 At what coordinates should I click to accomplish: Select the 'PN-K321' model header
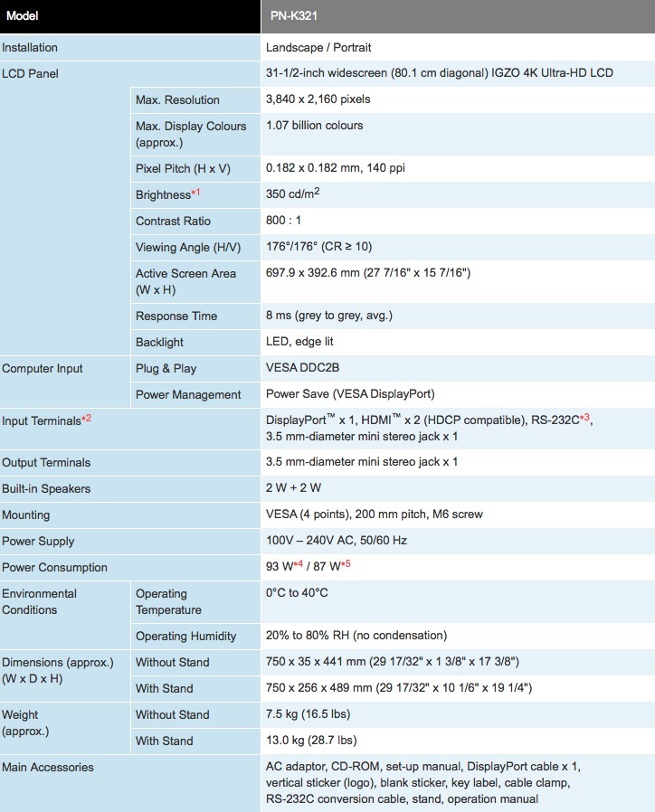[x=294, y=15]
